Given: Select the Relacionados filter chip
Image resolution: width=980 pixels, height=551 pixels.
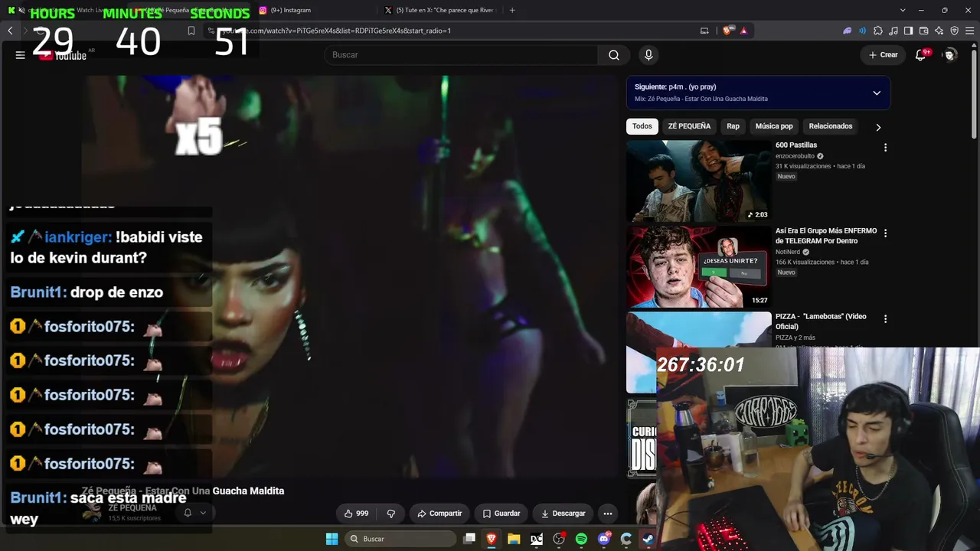Looking at the screenshot, I should pyautogui.click(x=831, y=126).
